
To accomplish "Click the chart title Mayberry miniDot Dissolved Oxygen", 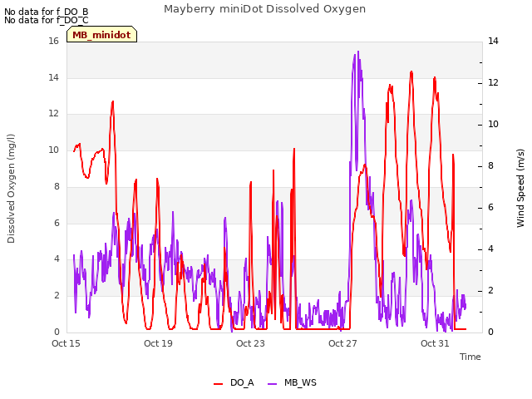I will point(264,9).
